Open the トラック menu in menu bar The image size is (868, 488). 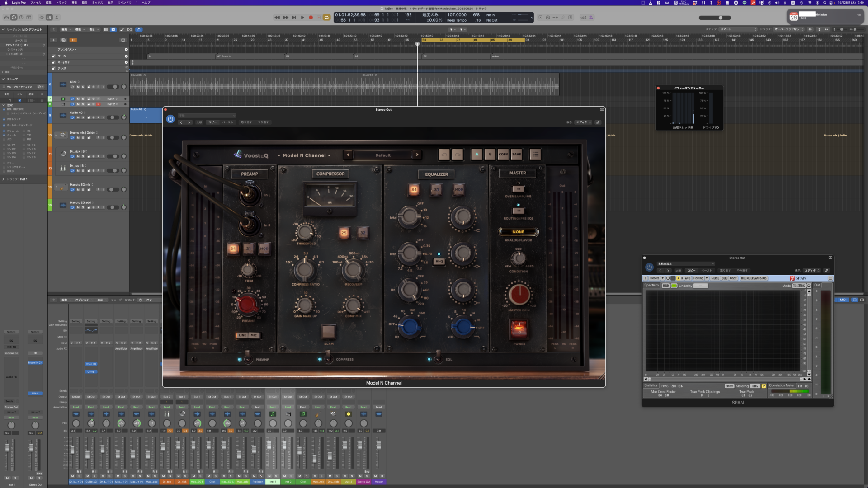click(61, 3)
